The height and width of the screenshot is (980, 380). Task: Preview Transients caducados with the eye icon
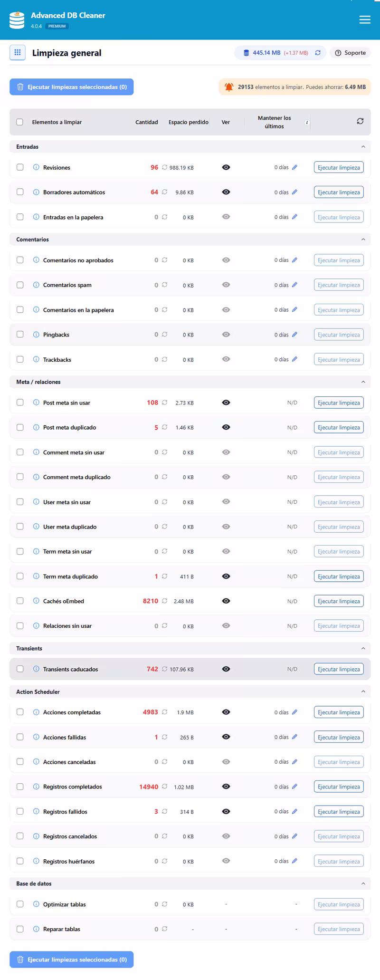tap(226, 669)
